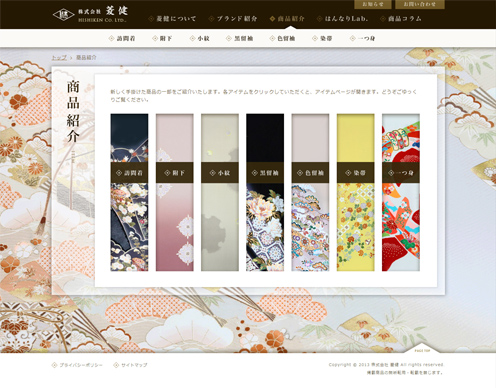The height and width of the screenshot is (388, 496).
Task: Open the お知らせ news button
Action: (373, 4)
